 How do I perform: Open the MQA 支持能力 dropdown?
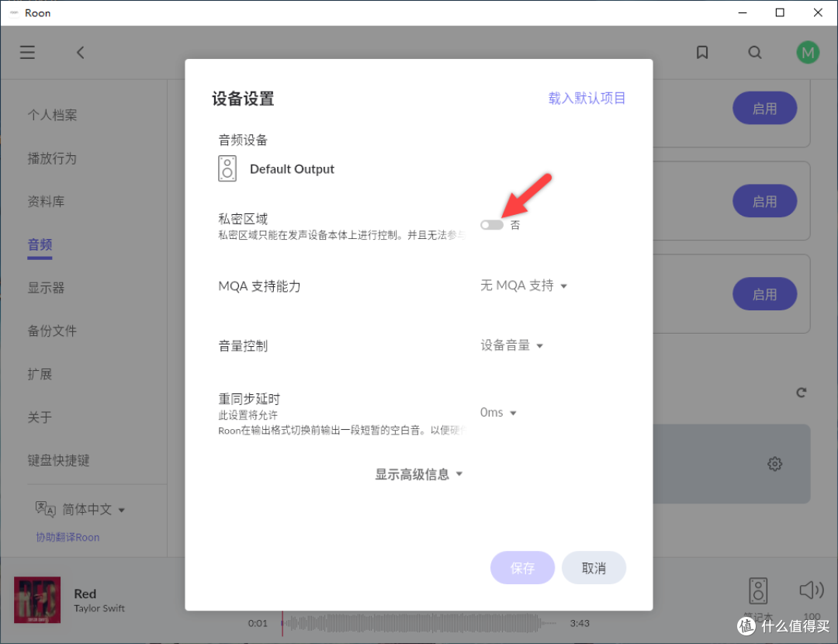[525, 286]
